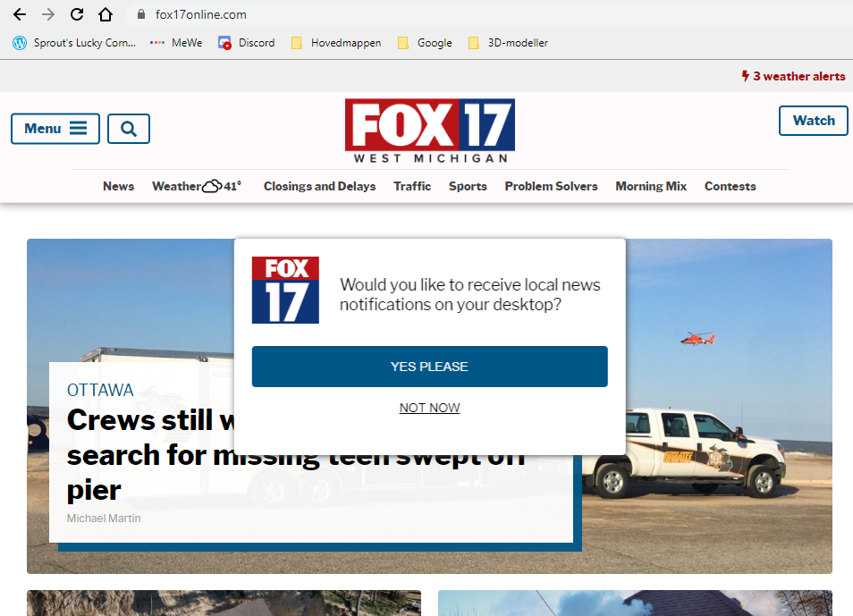The height and width of the screenshot is (616, 853).
Task: Dismiss popup with NOT NOW
Action: [x=430, y=408]
